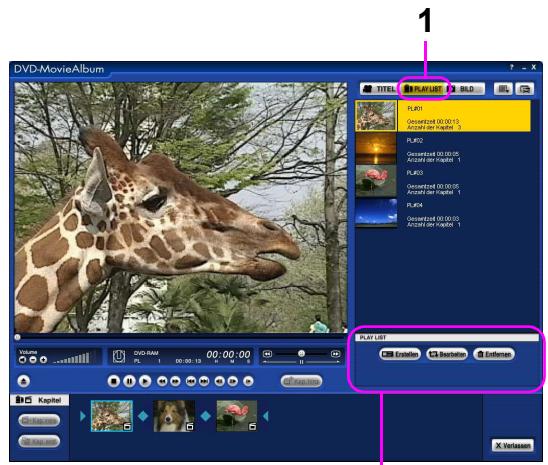Screen dimensions: 548x465
Task: Open the help question mark icon
Action: (x=512, y=67)
